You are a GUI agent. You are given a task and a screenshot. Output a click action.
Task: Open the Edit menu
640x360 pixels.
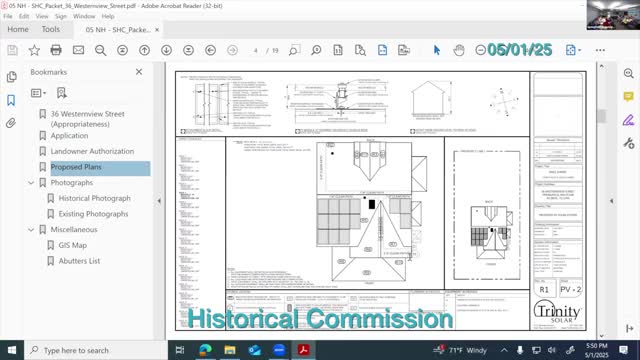pos(24,16)
